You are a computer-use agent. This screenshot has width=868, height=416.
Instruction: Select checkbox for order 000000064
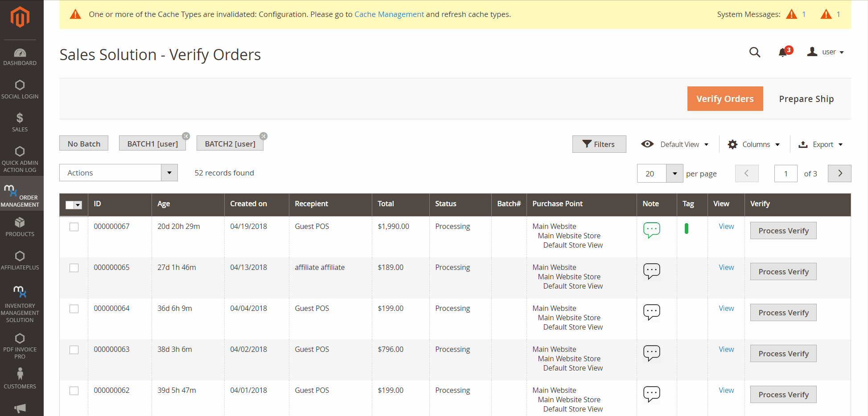point(74,309)
